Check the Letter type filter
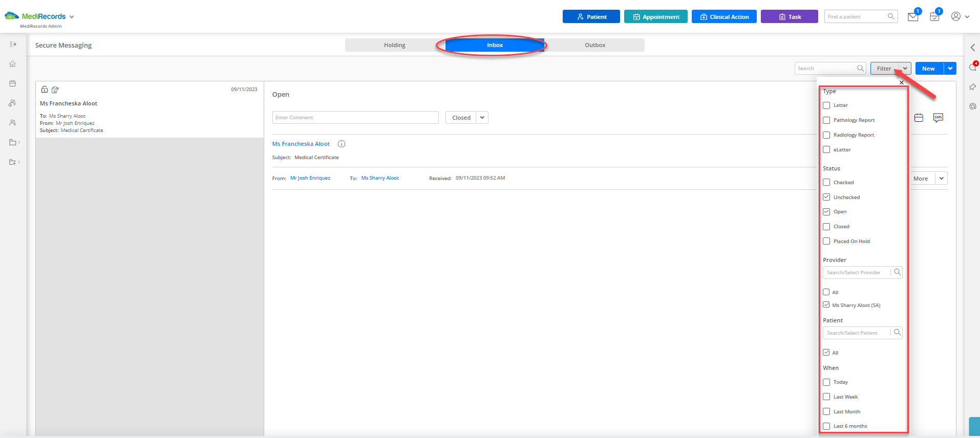Screen dimensions: 980x438 (x=826, y=105)
